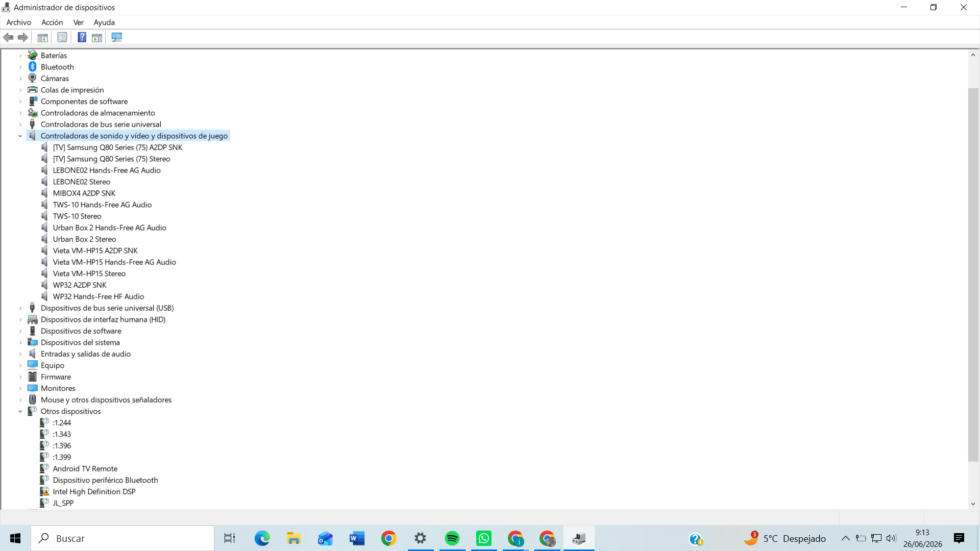Screen dimensions: 980x551
Task: Click the Bluetooth category icon
Action: click(32, 67)
